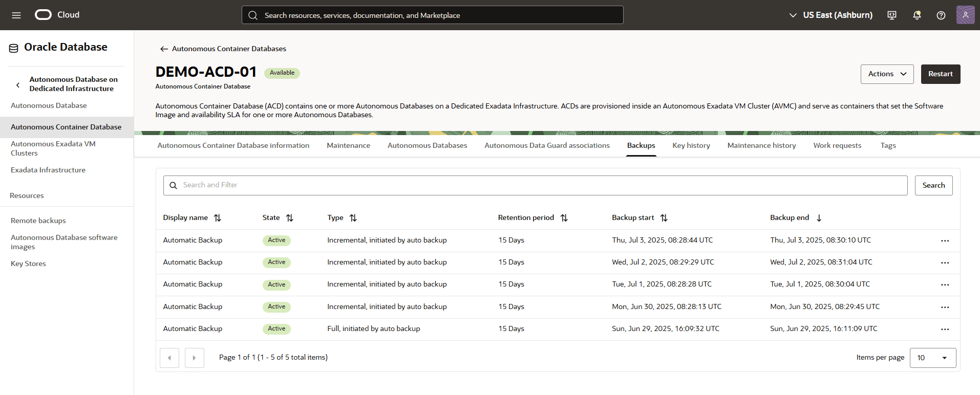
Task: Click Page 1 of 1 pagination text
Action: point(273,358)
